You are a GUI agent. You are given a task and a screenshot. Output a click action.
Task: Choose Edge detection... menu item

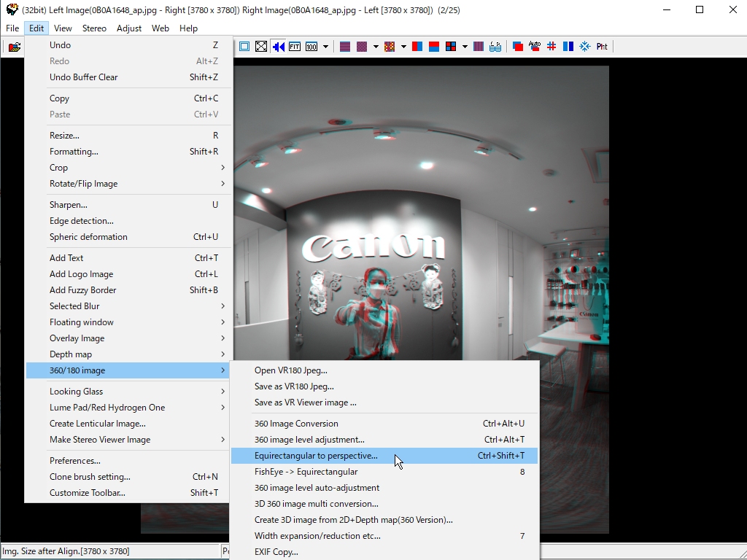coord(128,221)
